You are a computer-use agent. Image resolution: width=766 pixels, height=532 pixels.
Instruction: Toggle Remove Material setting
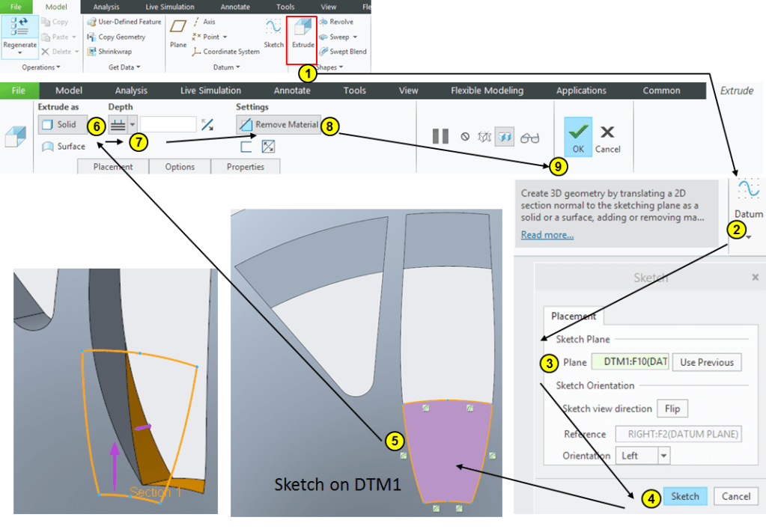pos(279,125)
